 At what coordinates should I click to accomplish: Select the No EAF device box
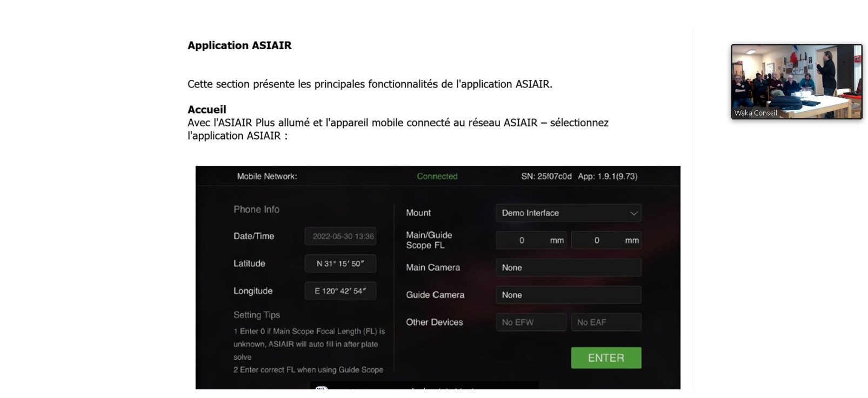606,322
